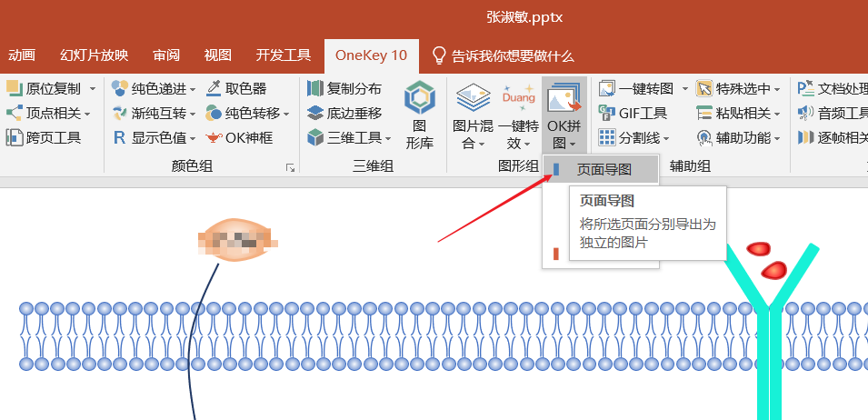Switch to the 开发工具 tab
Screen dimensions: 868x420
[284, 55]
